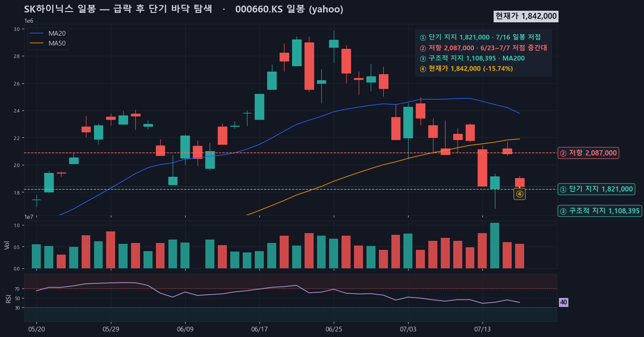
Task: Click the '07/13' date label
Action: (x=482, y=329)
